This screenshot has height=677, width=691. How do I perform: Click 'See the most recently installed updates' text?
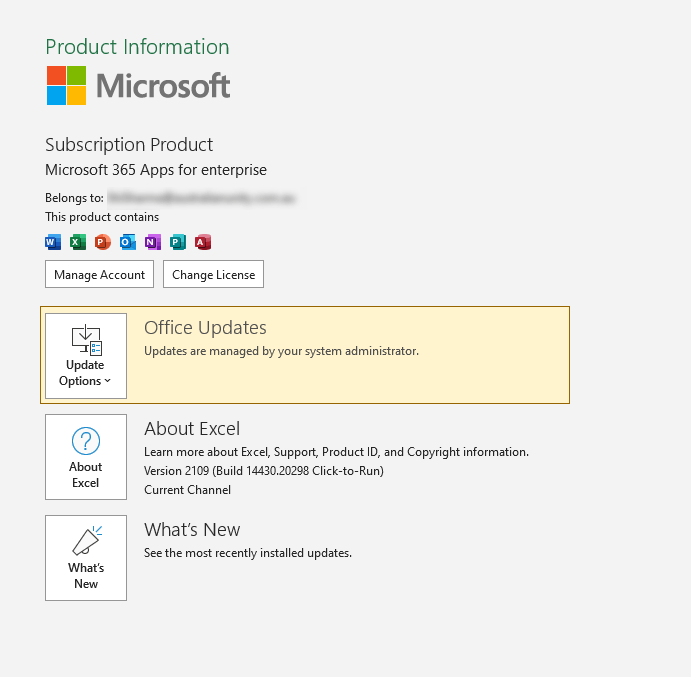click(x=248, y=553)
